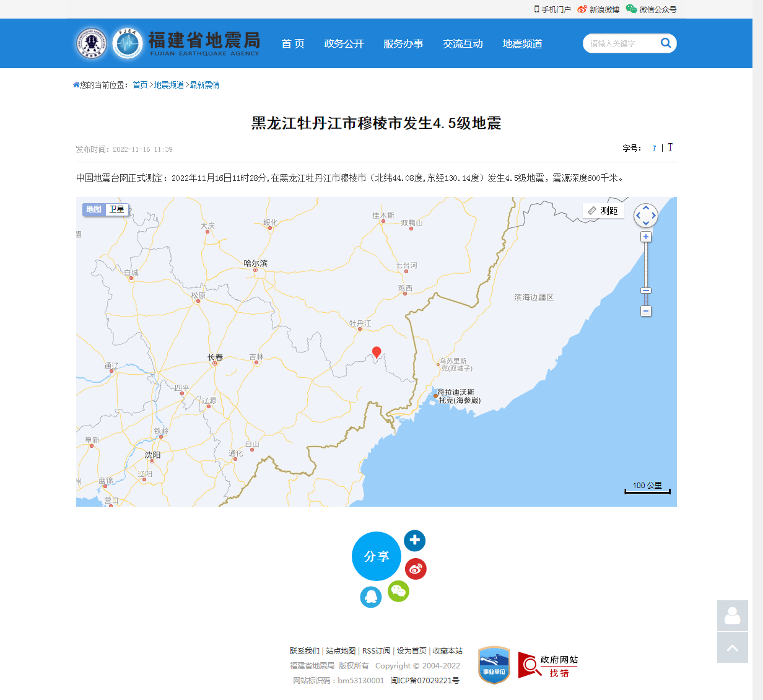
Task: Click the red earthquake epicenter marker
Action: 377,352
